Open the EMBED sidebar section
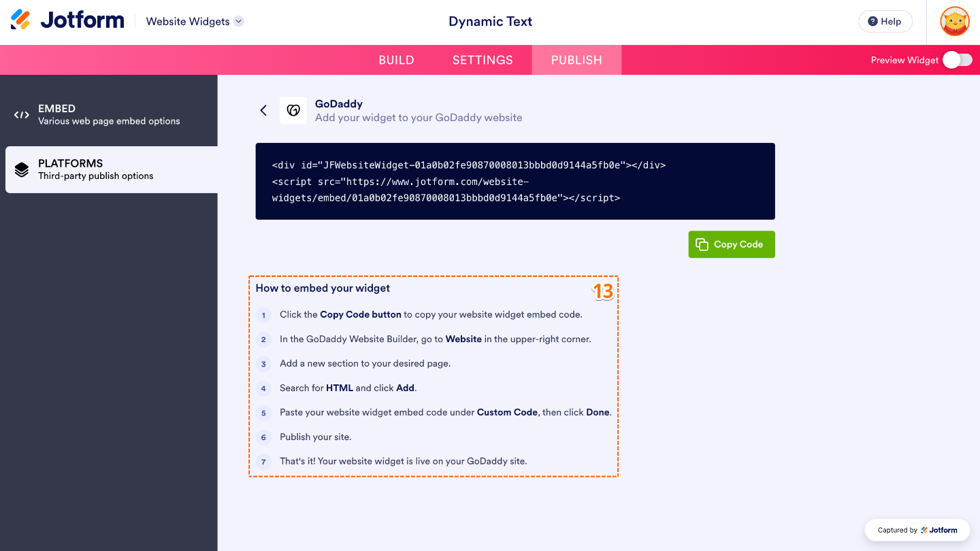 coord(109,115)
